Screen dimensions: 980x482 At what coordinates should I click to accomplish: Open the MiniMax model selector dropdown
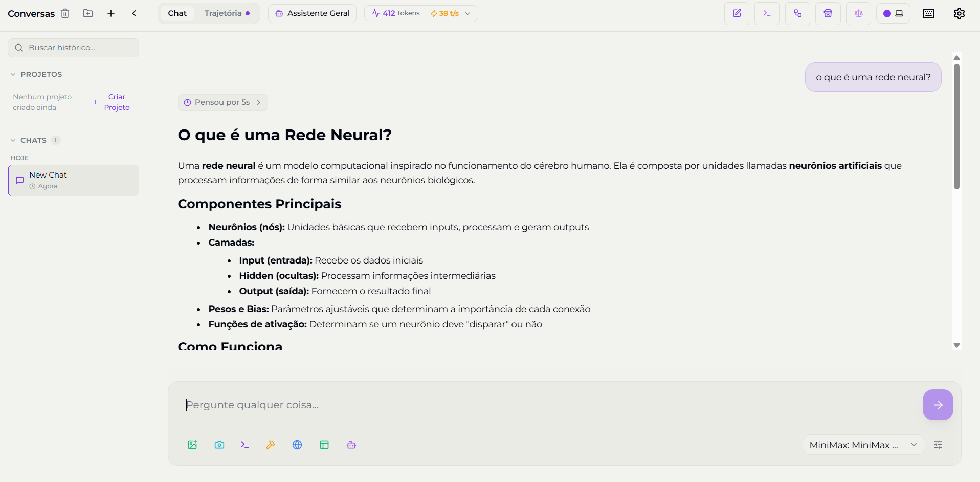pos(863,445)
